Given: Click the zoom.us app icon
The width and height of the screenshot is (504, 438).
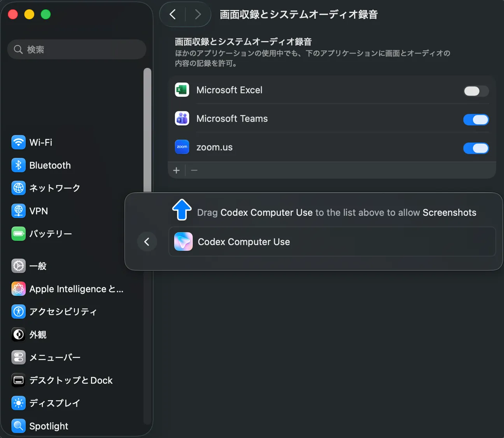Looking at the screenshot, I should point(182,147).
